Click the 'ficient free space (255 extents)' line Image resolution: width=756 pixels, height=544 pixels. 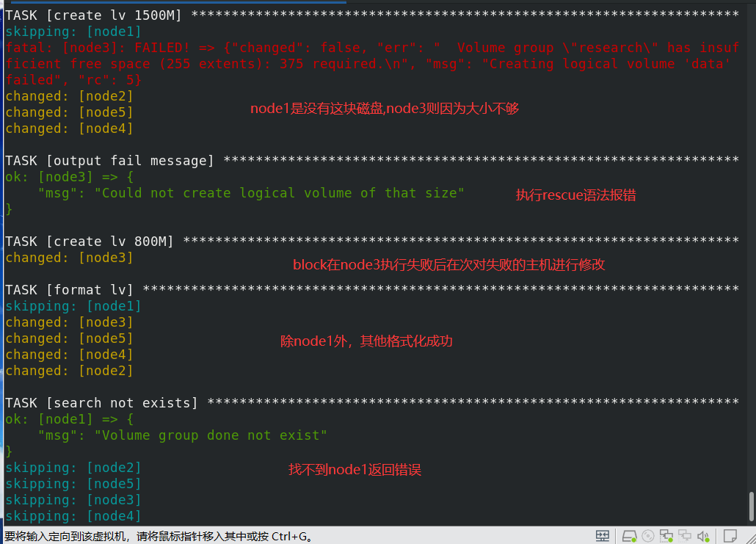point(368,64)
